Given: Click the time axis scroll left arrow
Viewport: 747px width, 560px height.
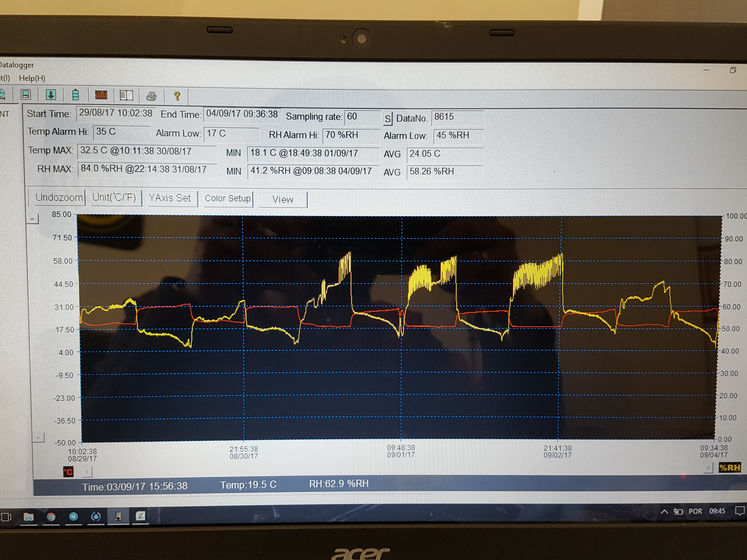Looking at the screenshot, I should coord(87,472).
